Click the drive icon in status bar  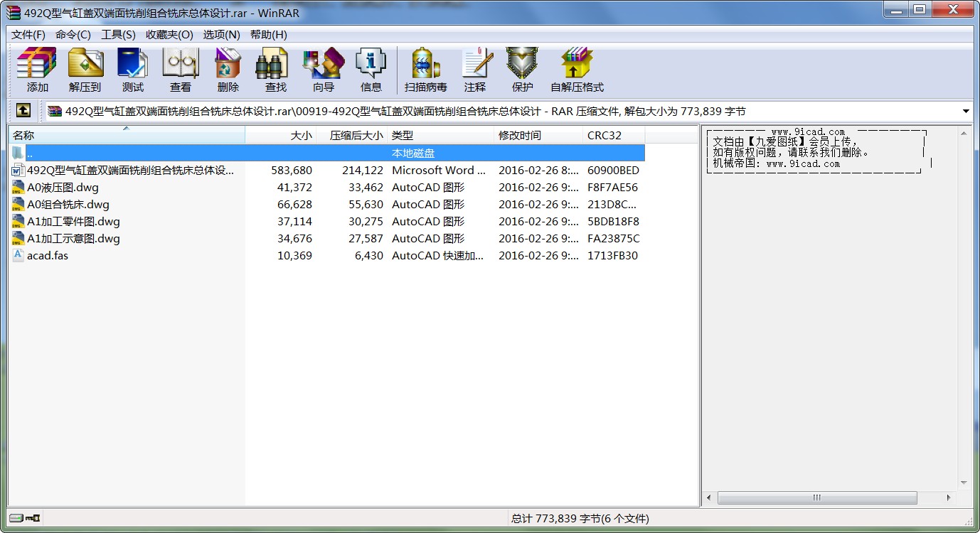(16, 518)
